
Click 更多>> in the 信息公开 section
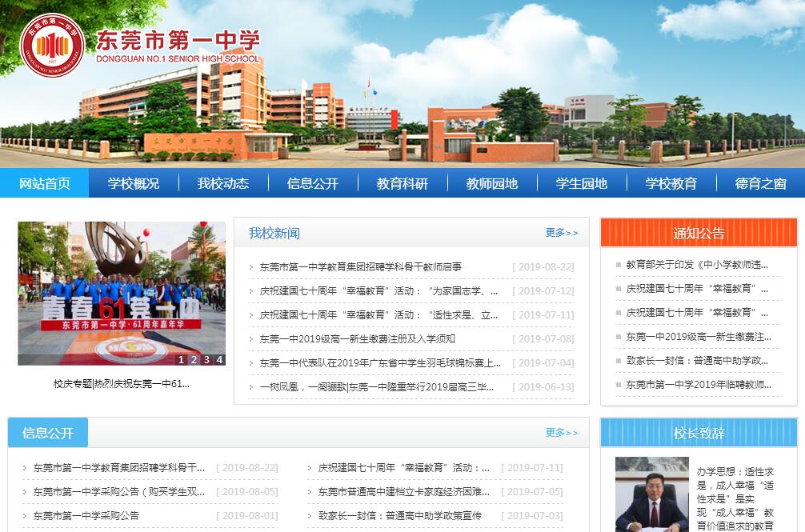(562, 433)
